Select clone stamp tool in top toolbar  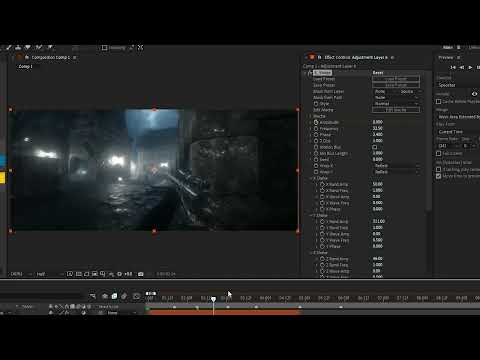pyautogui.click(x=18, y=48)
